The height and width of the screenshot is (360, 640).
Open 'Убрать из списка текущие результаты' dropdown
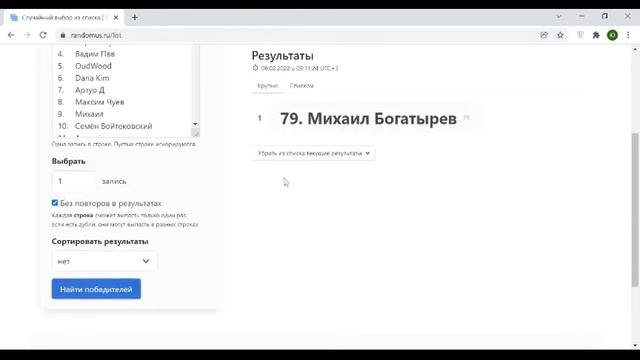pyautogui.click(x=313, y=153)
